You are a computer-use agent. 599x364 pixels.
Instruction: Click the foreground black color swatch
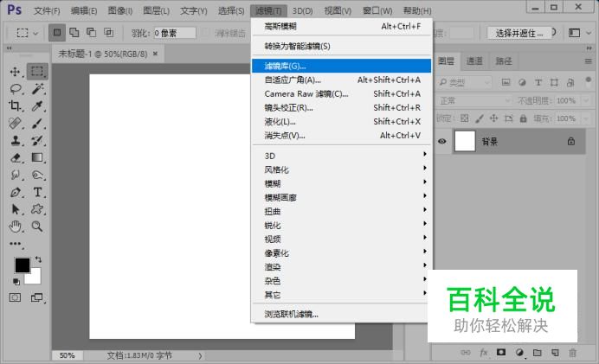click(x=22, y=265)
